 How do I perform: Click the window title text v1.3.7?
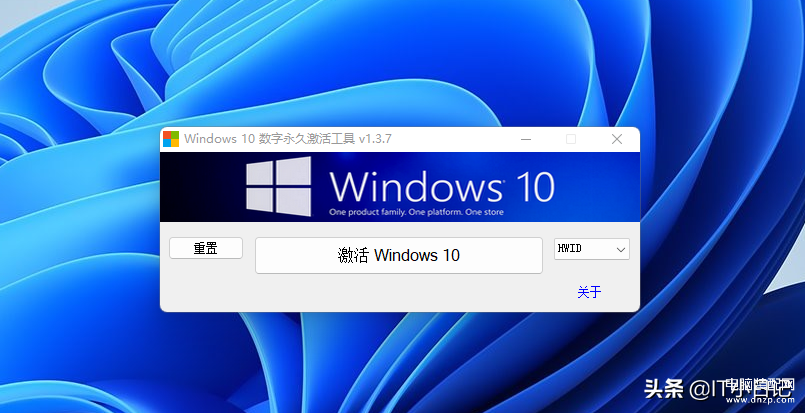point(375,139)
